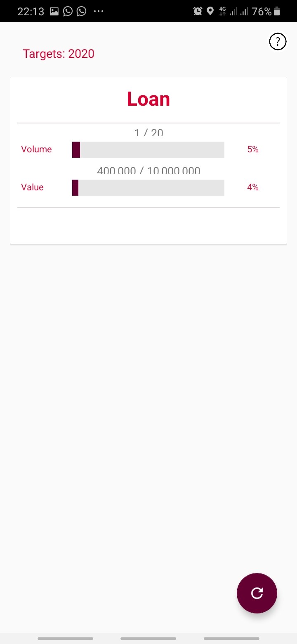Click the Value progress bar

pos(148,187)
